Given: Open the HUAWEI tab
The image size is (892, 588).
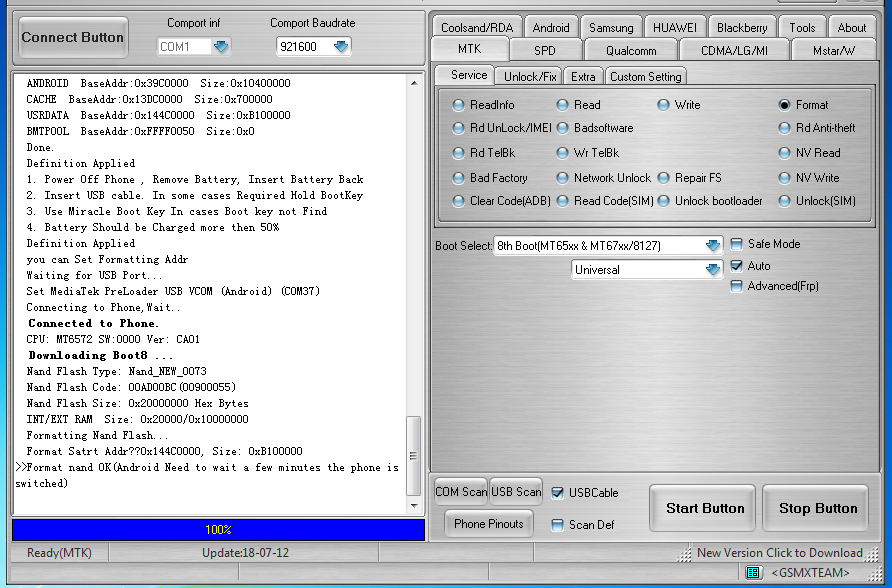Looking at the screenshot, I should point(675,27).
